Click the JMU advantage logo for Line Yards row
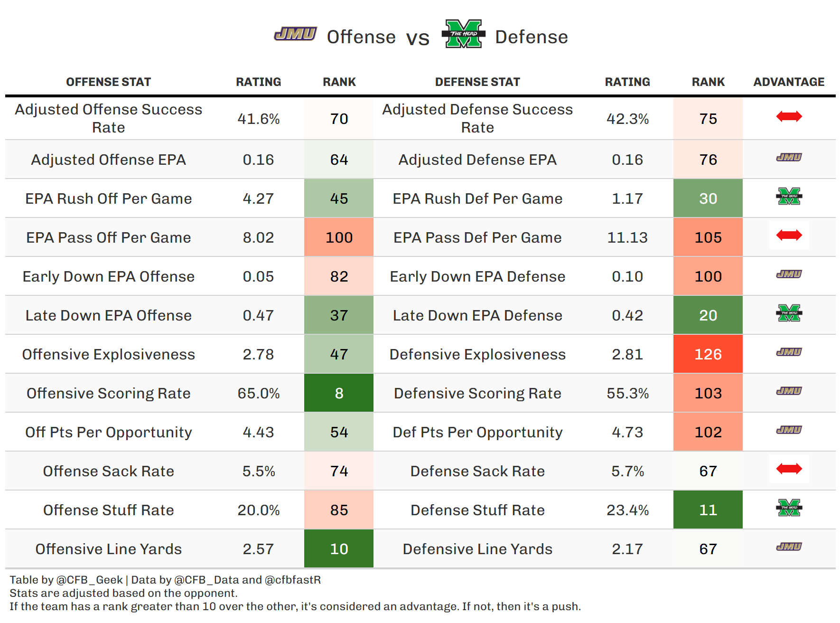Viewport: 840px width, 623px height. coord(789,547)
